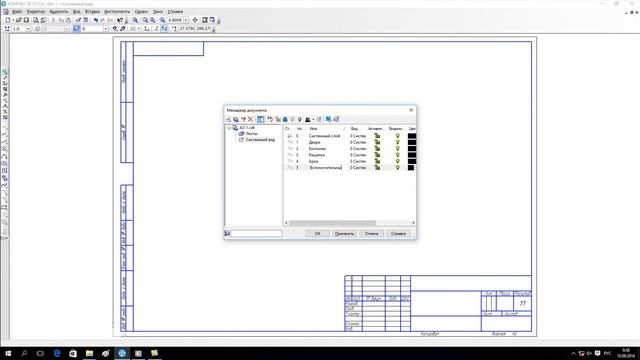Select the Колонны layer name
640x360 pixels.
pyautogui.click(x=317, y=149)
